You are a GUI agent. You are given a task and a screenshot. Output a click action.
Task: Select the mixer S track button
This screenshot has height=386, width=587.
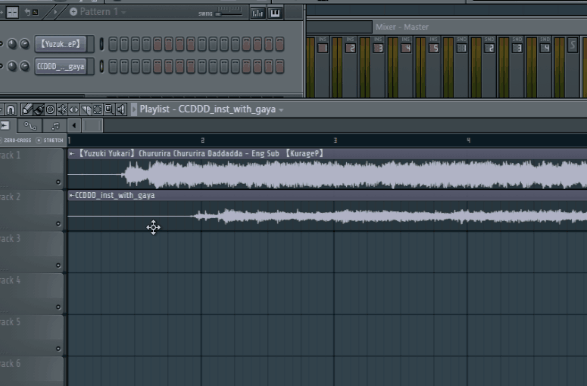click(573, 46)
